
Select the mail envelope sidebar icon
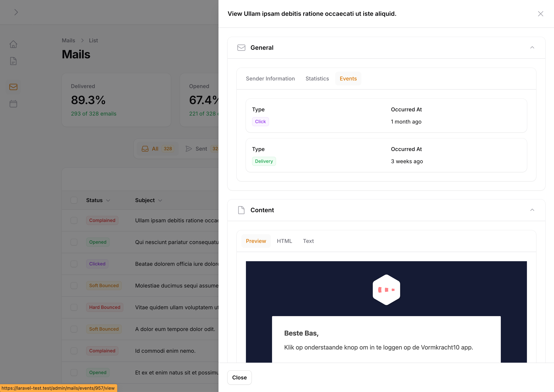(x=13, y=87)
